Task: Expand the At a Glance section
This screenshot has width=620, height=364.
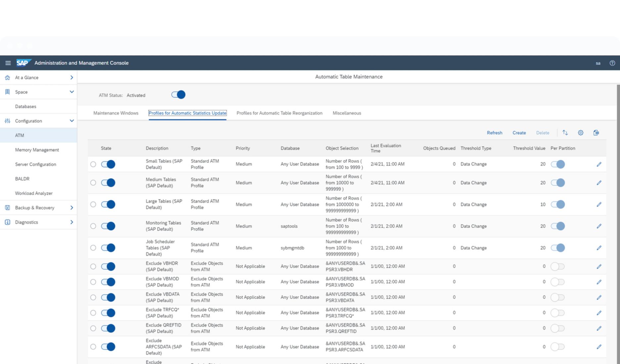Action: (x=72, y=77)
